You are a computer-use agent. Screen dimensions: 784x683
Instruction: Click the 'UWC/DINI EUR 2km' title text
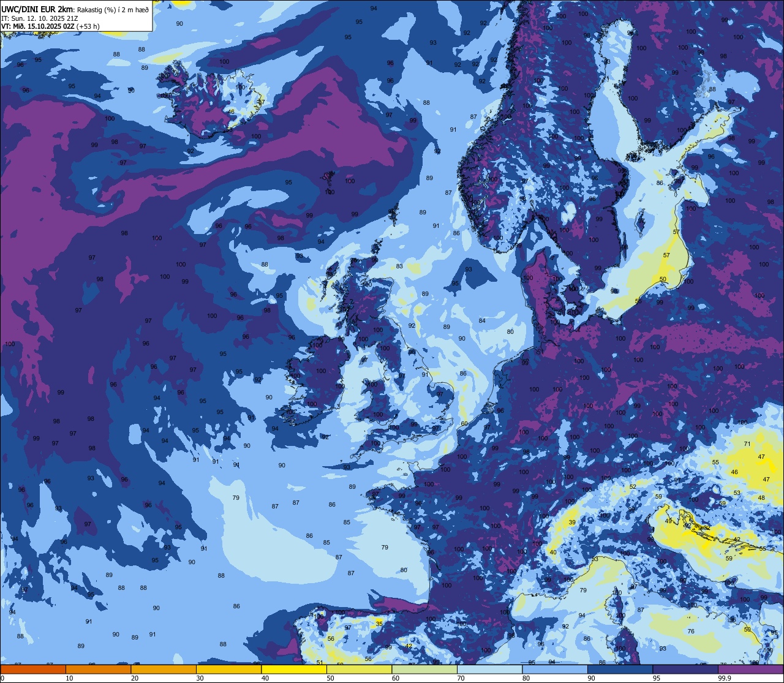[37, 9]
